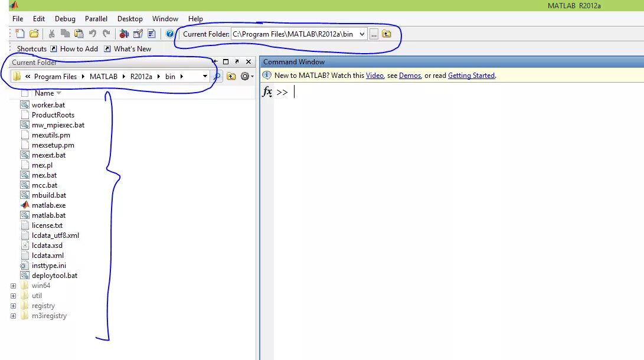The width and height of the screenshot is (644, 360).
Task: Click the New Script toolbar icon
Action: coord(19,34)
